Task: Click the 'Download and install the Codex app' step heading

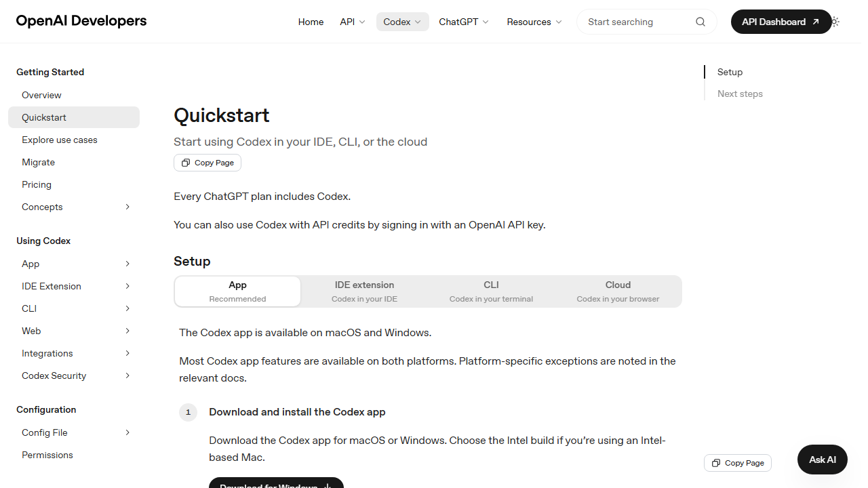Action: [x=297, y=412]
